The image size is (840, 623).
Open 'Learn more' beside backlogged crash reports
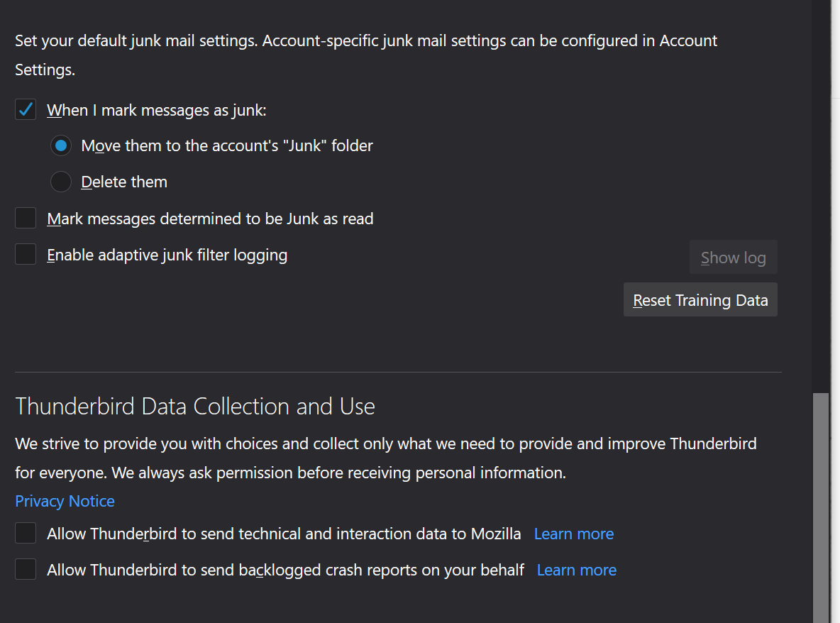[x=576, y=570]
